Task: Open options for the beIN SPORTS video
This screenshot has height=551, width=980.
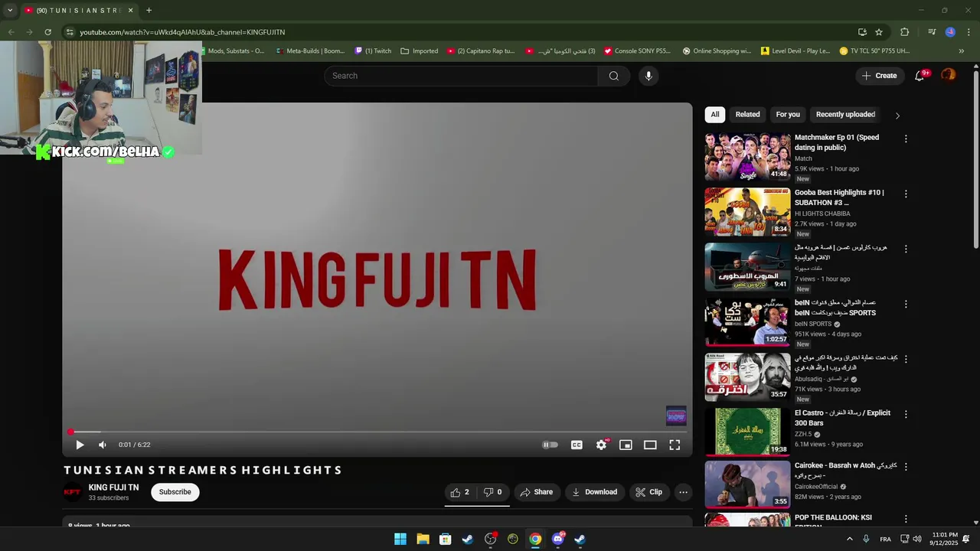Action: pyautogui.click(x=906, y=305)
